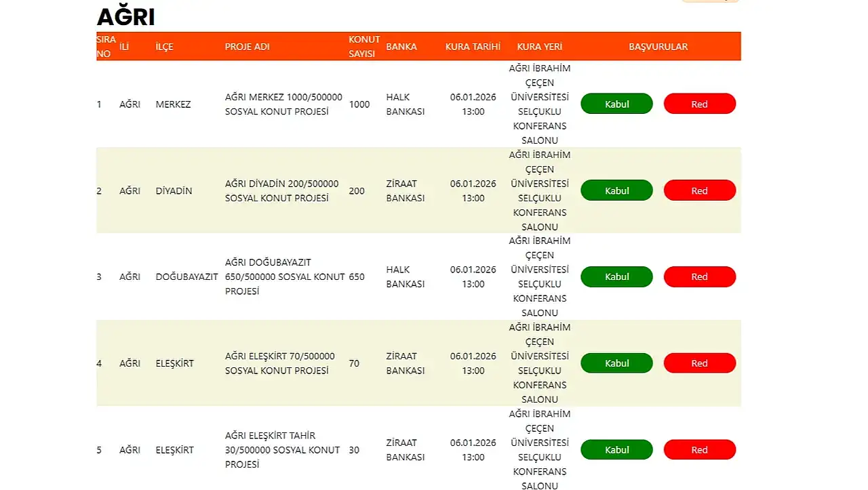This screenshot has width=868, height=490.
Task: Click Kabul for Eleşkirt 70/500000 project
Action: pyautogui.click(x=616, y=363)
